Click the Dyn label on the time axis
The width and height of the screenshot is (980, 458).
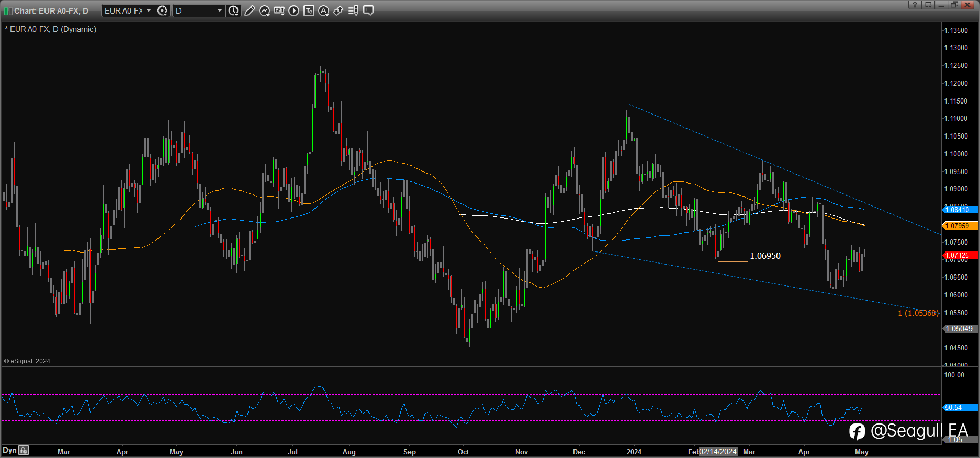[9, 450]
